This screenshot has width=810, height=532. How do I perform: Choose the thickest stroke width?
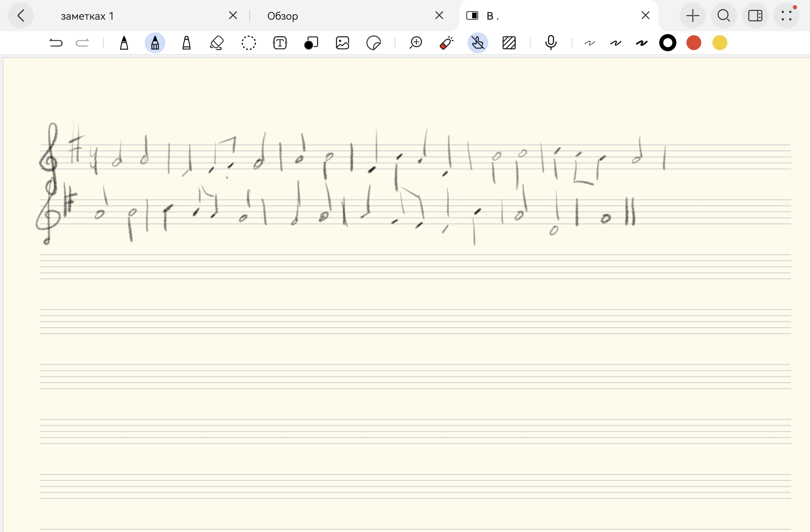642,43
